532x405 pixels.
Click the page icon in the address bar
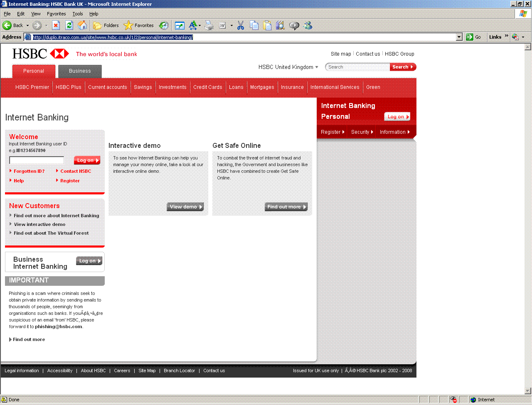(28, 37)
